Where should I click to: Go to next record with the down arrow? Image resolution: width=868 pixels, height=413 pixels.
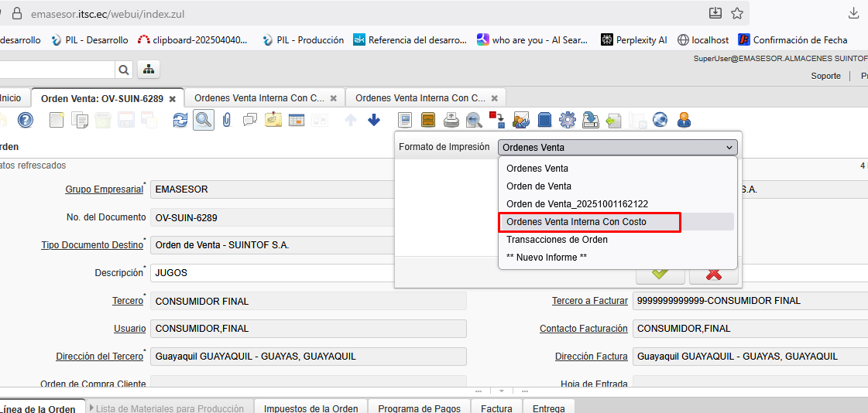(x=374, y=120)
